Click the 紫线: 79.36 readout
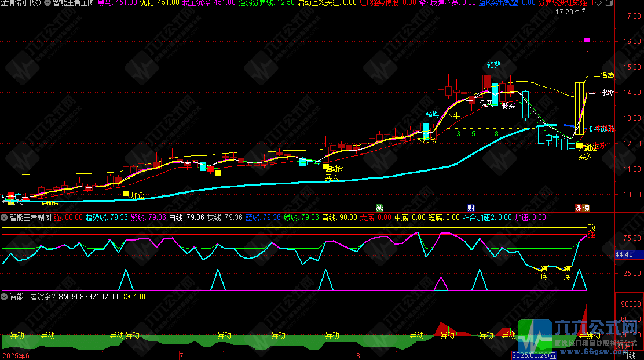This screenshot has height=360, width=644. (148, 217)
